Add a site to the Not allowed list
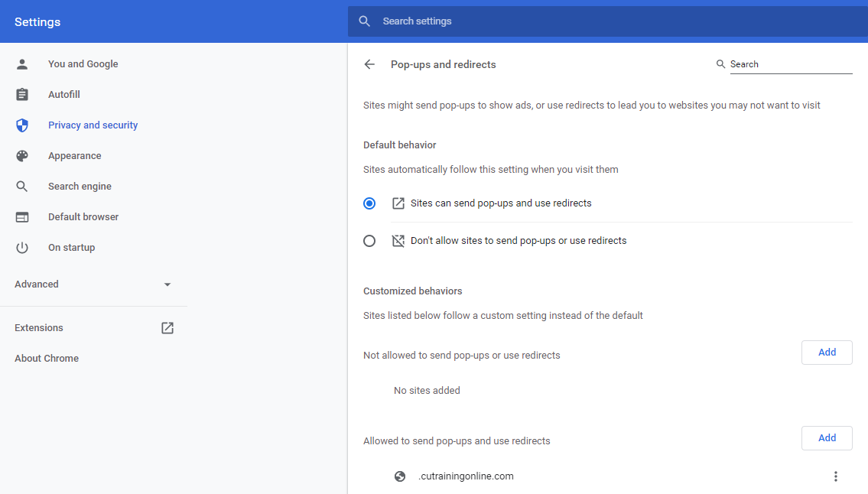This screenshot has height=494, width=868. pyautogui.click(x=827, y=353)
